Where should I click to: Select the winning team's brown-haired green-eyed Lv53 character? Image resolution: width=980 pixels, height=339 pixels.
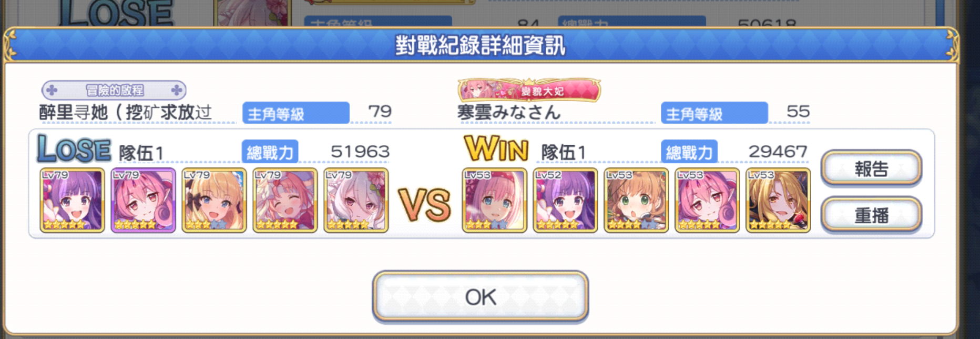coord(636,200)
